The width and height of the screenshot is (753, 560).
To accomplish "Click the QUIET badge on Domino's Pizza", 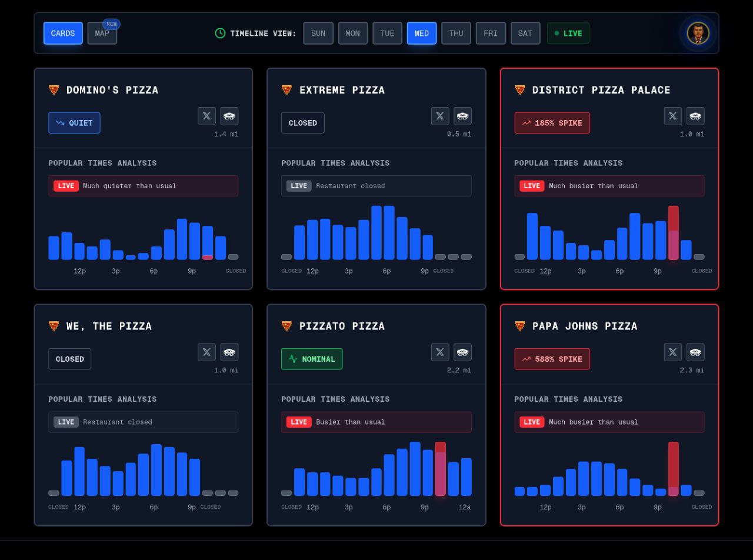I will pos(74,123).
